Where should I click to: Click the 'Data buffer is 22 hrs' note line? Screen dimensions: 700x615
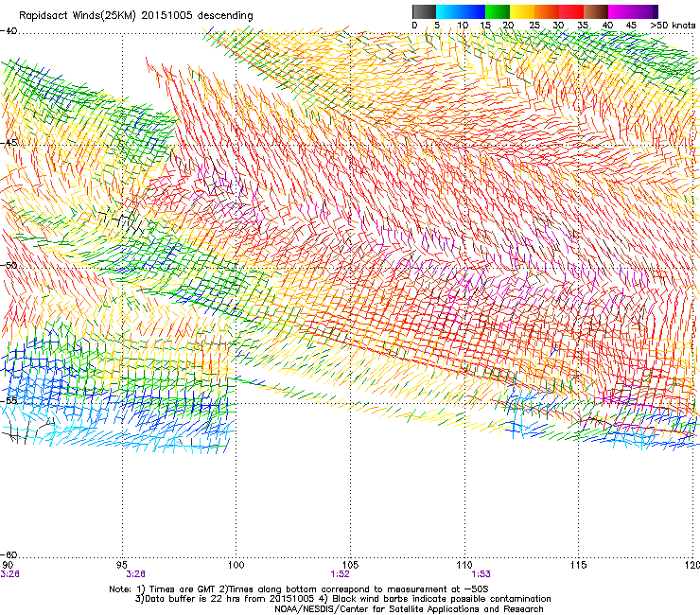coord(342,599)
